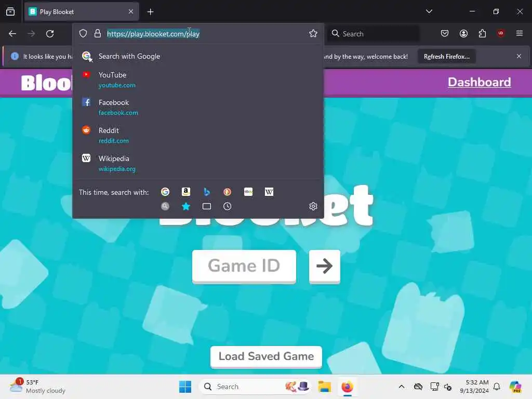
Task: Open the Dashboard link
Action: [x=479, y=82]
